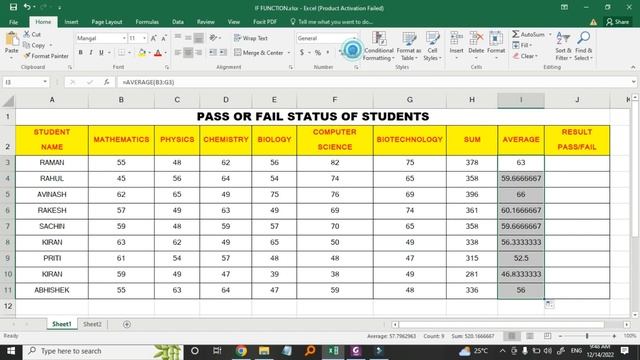Toggle Align Right
This screenshot has width=640, height=360.
198,53
